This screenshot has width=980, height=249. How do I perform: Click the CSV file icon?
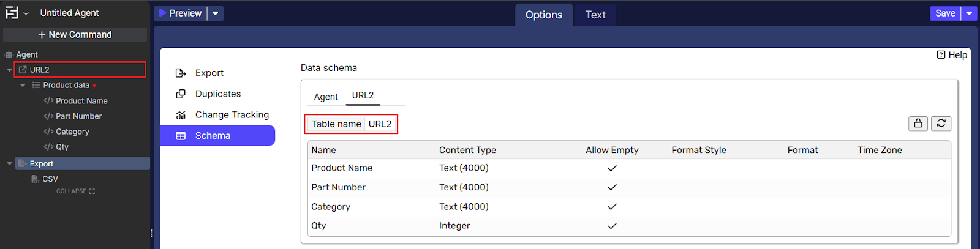(36, 179)
